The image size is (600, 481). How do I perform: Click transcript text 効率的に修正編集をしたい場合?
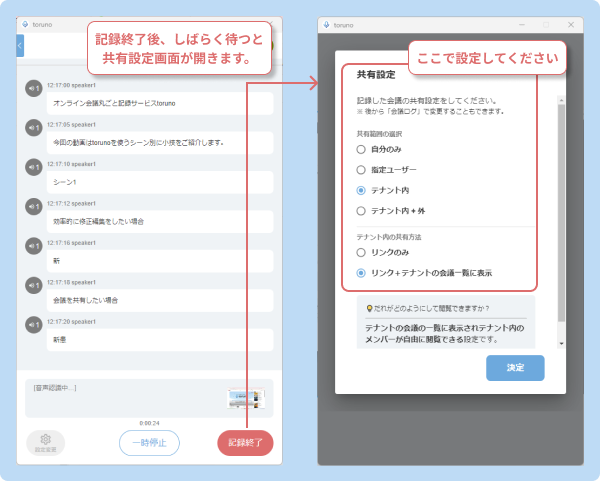click(98, 222)
